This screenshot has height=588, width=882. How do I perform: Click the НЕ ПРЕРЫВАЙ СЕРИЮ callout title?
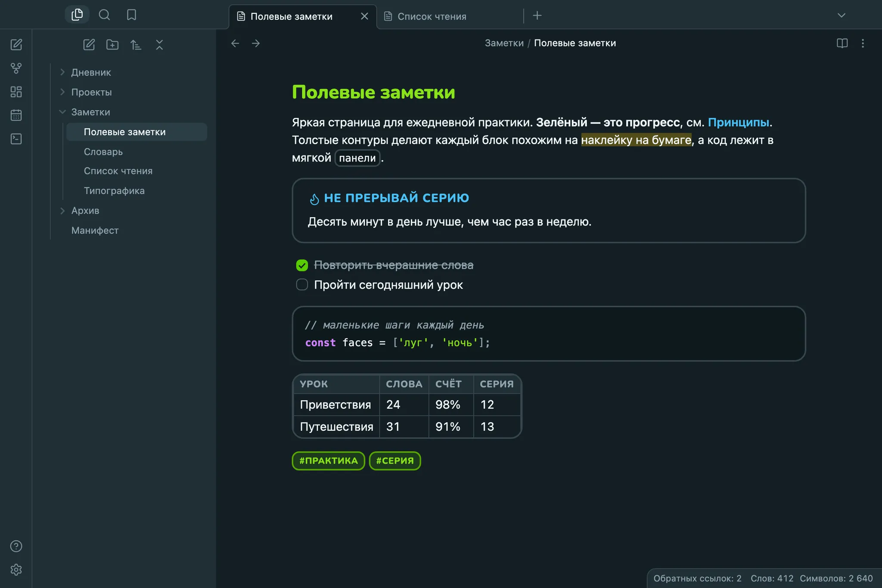tap(396, 198)
